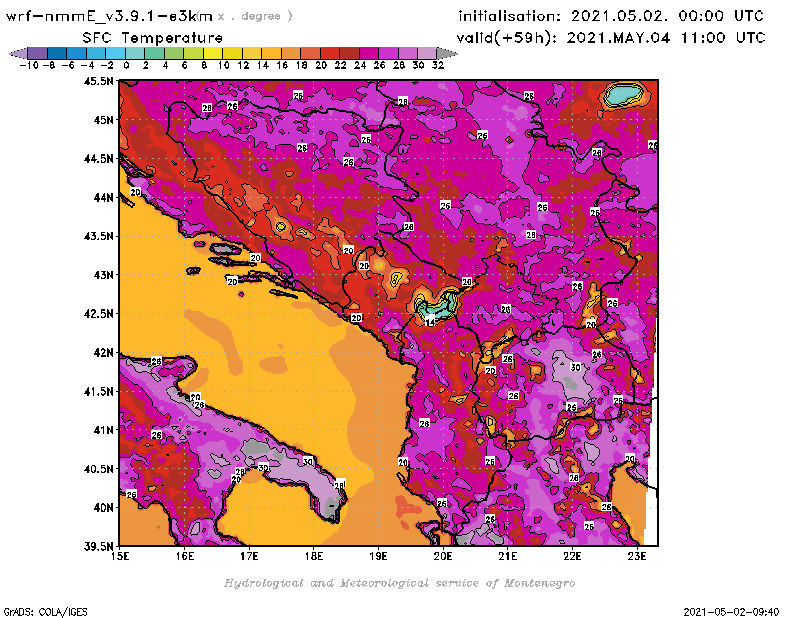This screenshot has height=618, width=800.
Task: Click the '15E' longitude label
Action: (x=120, y=556)
